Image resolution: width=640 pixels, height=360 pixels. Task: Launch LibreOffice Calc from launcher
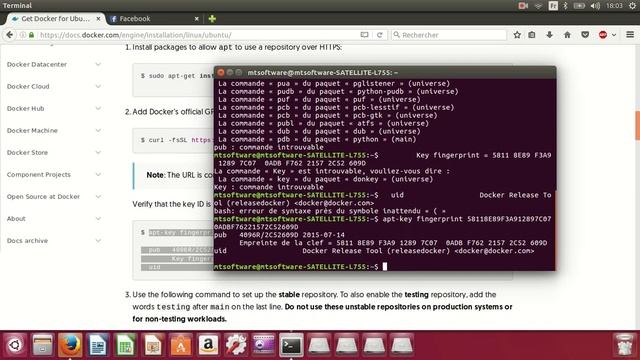126,345
